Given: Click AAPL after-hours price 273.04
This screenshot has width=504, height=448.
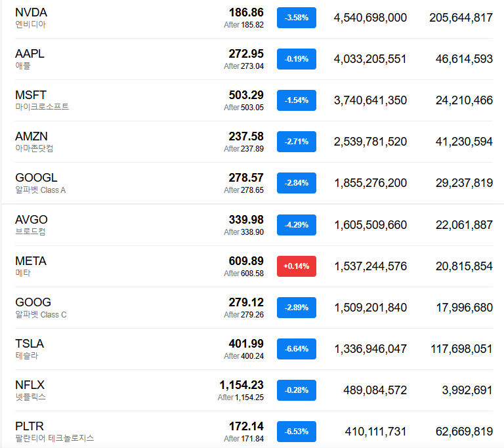Looking at the screenshot, I should 252,66.
